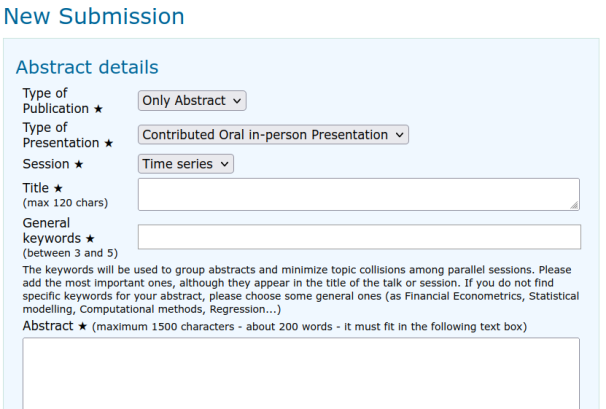This screenshot has width=606, height=409.
Task: Select the "Session" field label
Action: [46, 164]
